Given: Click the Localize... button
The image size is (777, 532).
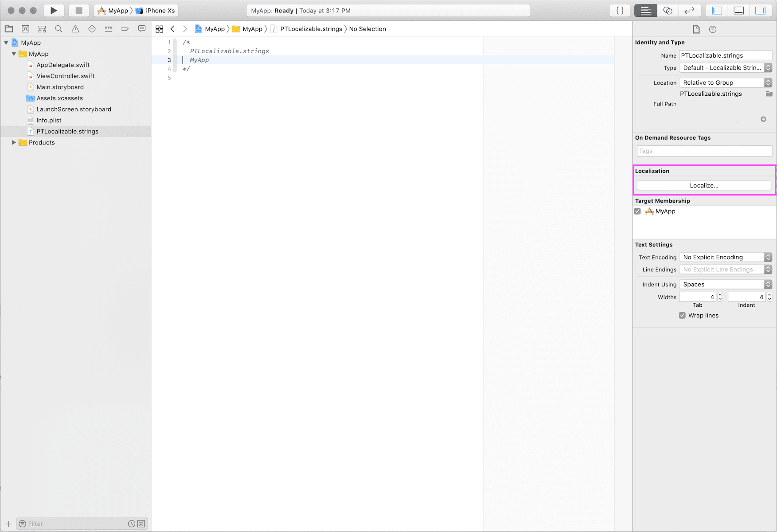Looking at the screenshot, I should [704, 185].
